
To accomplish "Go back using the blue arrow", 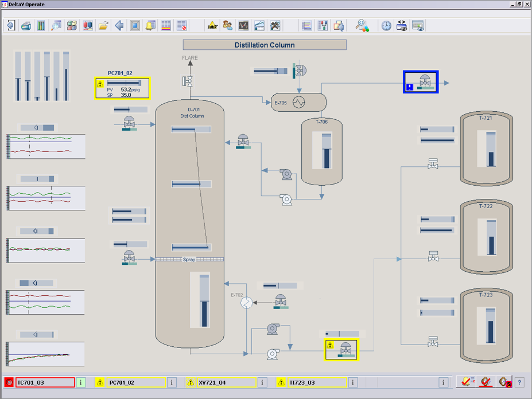I will (119, 26).
